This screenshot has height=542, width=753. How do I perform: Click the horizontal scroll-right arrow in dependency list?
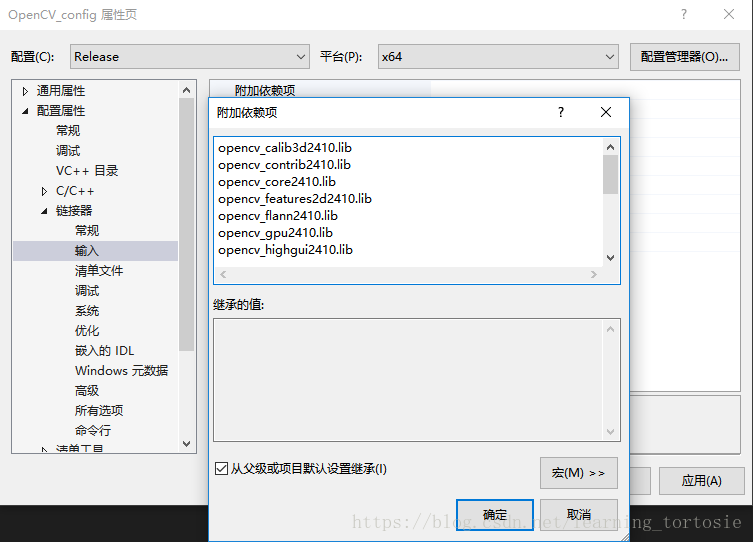pyautogui.click(x=594, y=275)
